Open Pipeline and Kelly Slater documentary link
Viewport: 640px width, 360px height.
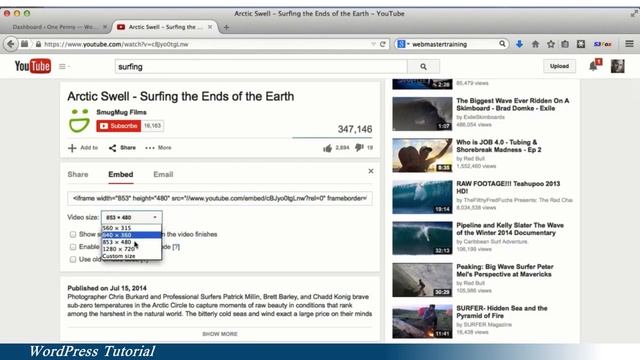tap(510, 229)
